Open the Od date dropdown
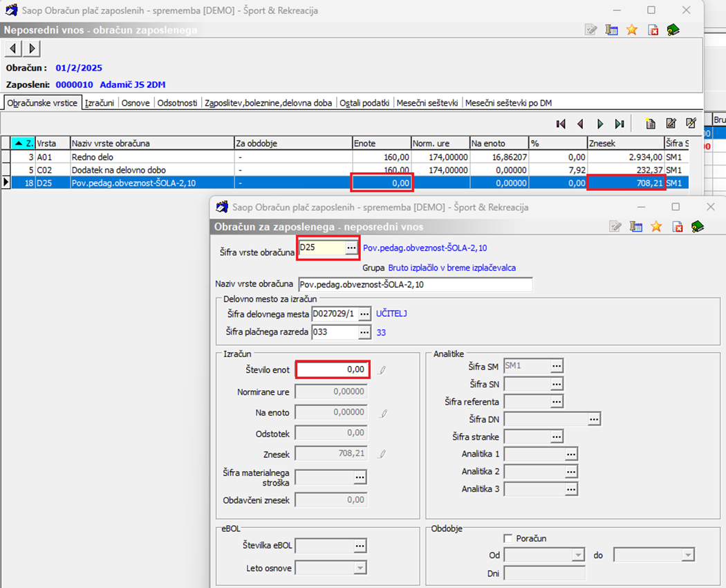 578,555
